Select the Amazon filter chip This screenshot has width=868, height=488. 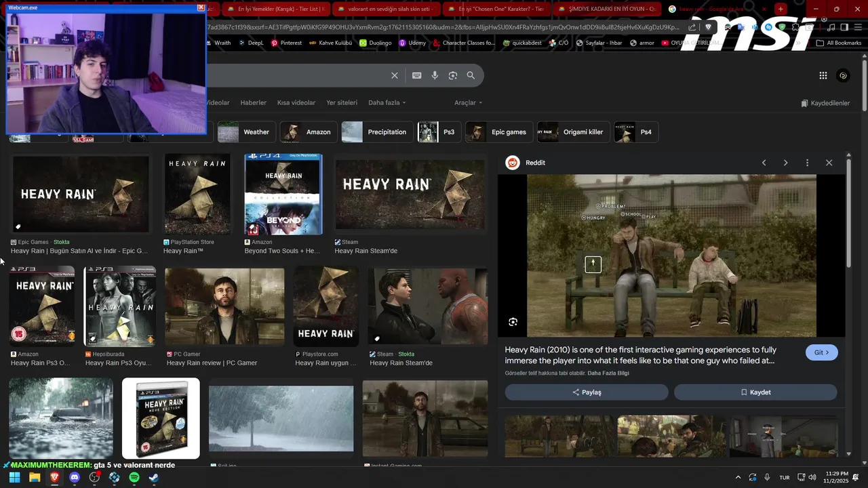309,132
